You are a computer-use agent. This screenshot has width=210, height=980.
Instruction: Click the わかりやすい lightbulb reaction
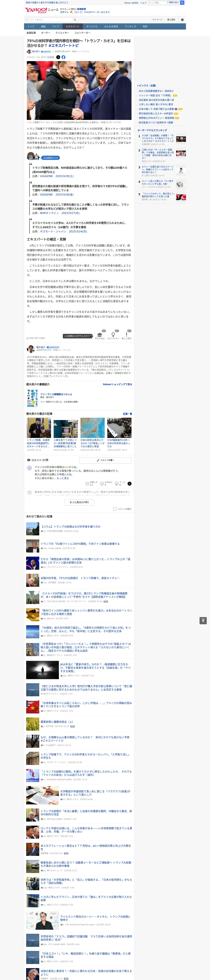(x=113, y=335)
